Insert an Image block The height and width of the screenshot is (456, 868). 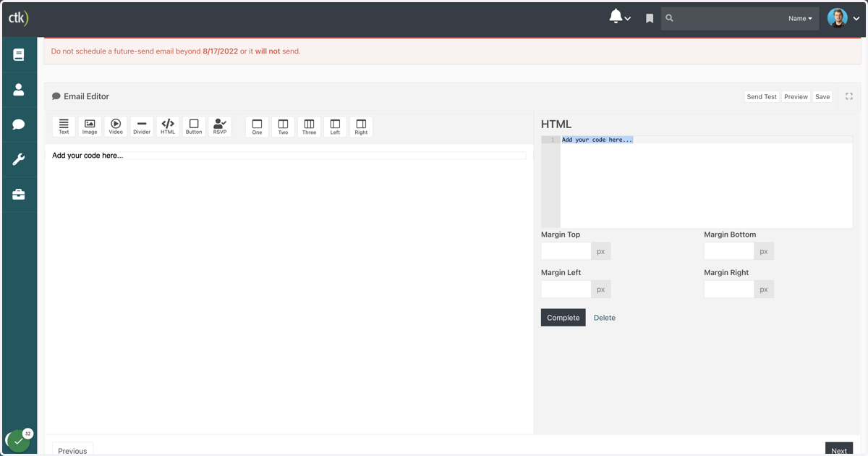[x=90, y=127]
